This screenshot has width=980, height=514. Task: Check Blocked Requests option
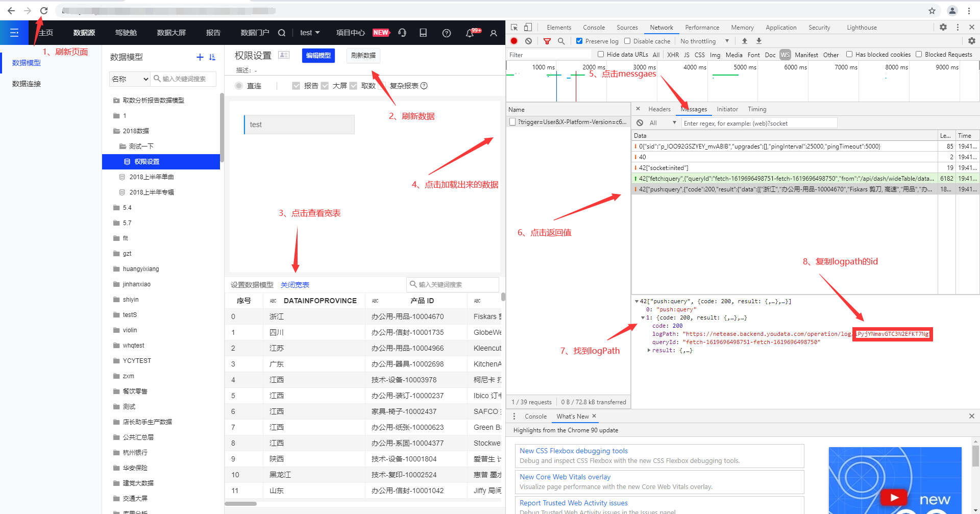point(919,54)
